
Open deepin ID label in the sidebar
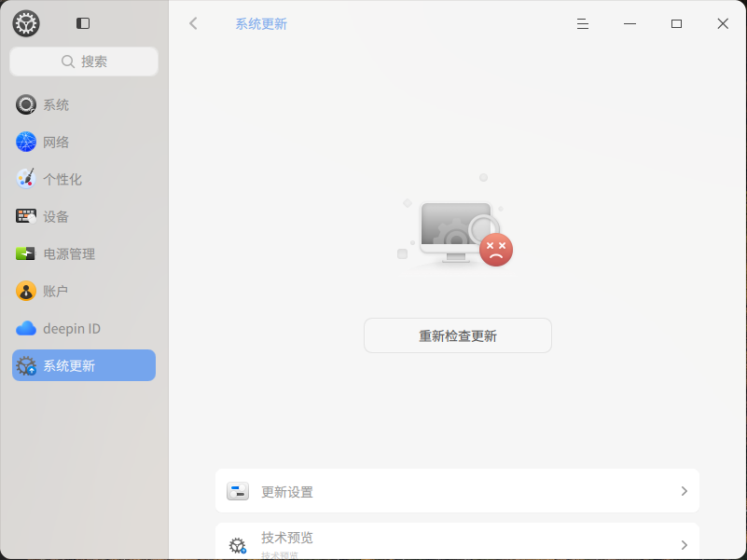coord(72,329)
